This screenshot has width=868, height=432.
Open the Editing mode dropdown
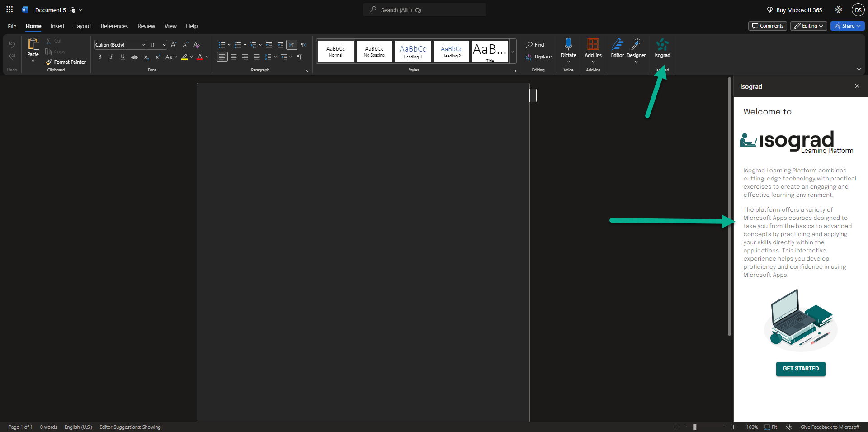click(809, 26)
